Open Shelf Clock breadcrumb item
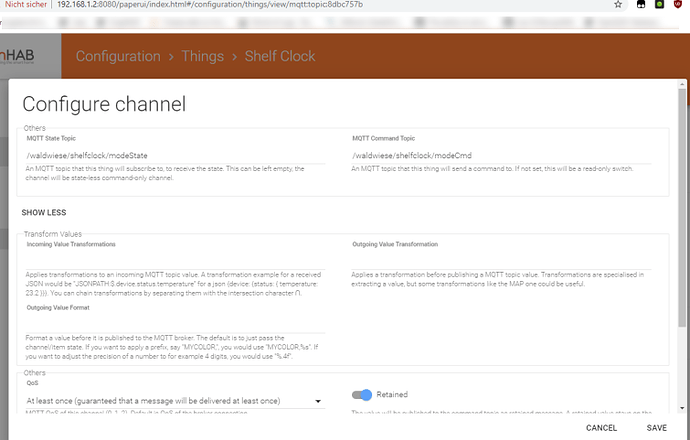690x440 pixels. pyautogui.click(x=280, y=56)
